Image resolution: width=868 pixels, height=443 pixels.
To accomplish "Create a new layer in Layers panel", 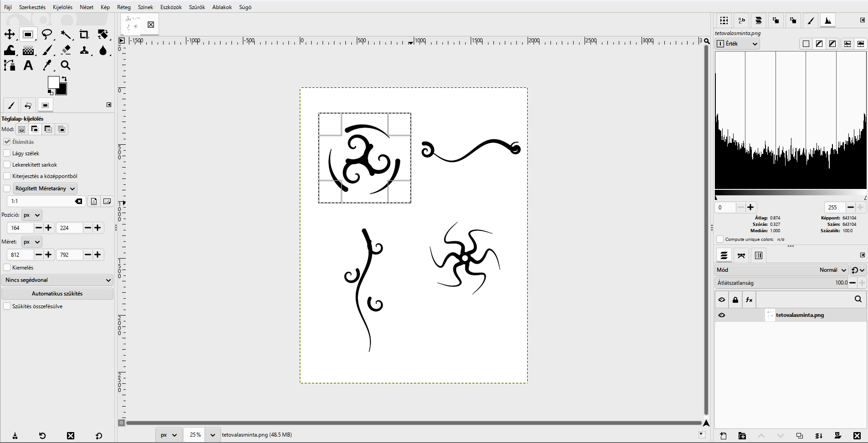I will pyautogui.click(x=723, y=436).
